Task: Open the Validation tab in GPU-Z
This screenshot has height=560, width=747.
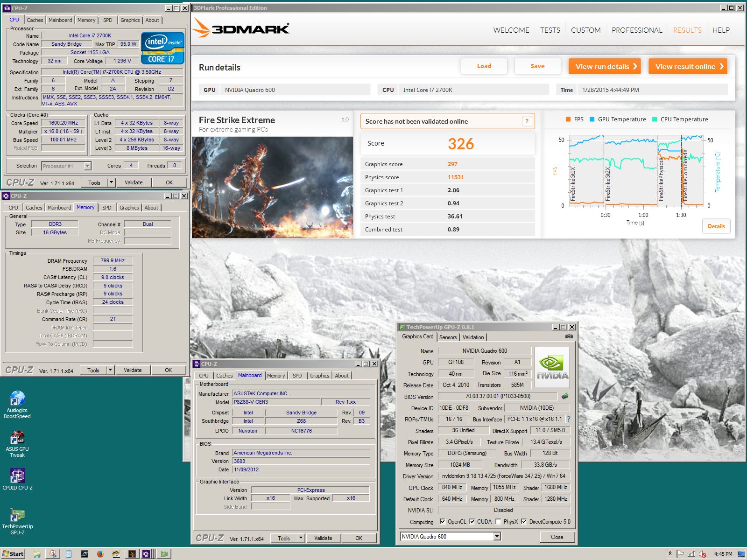Action: coord(473,337)
